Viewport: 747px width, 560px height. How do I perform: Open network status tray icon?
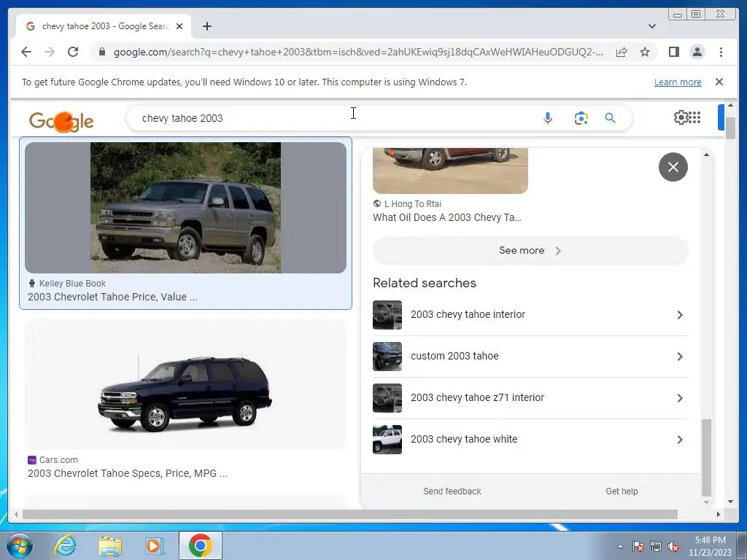[656, 546]
